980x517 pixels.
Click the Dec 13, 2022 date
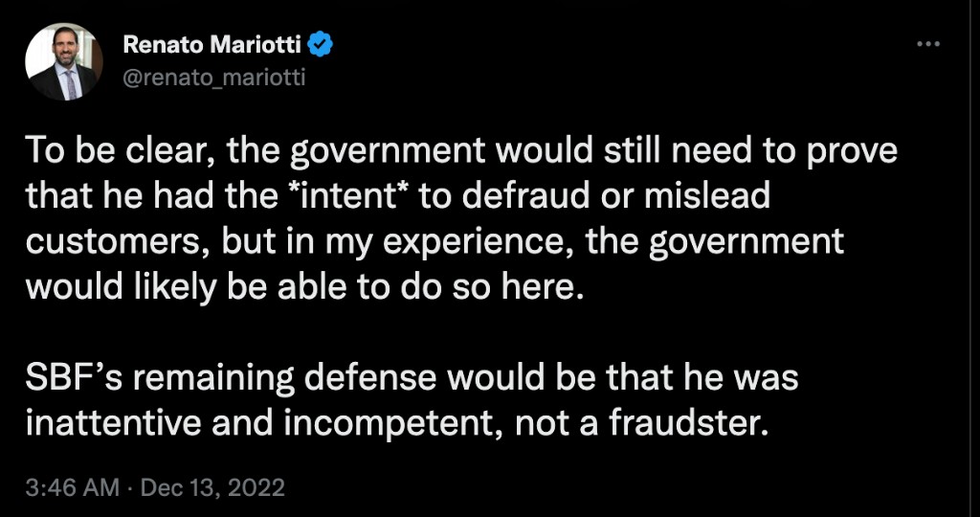pyautogui.click(x=212, y=487)
